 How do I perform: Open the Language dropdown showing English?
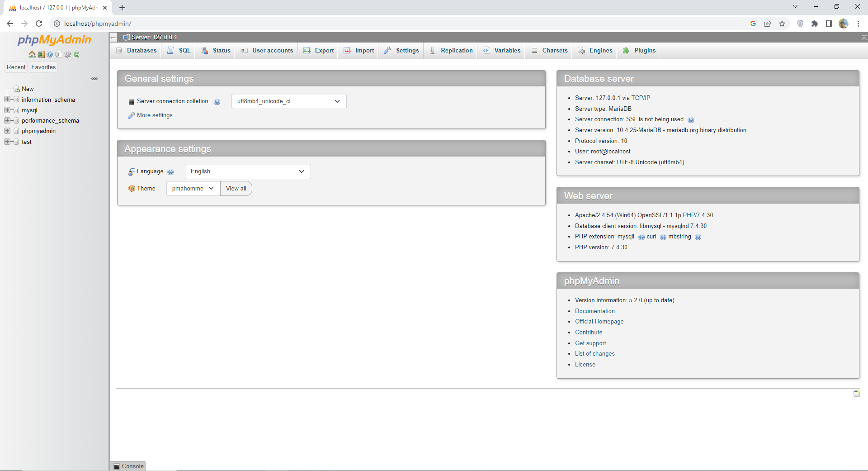click(248, 171)
